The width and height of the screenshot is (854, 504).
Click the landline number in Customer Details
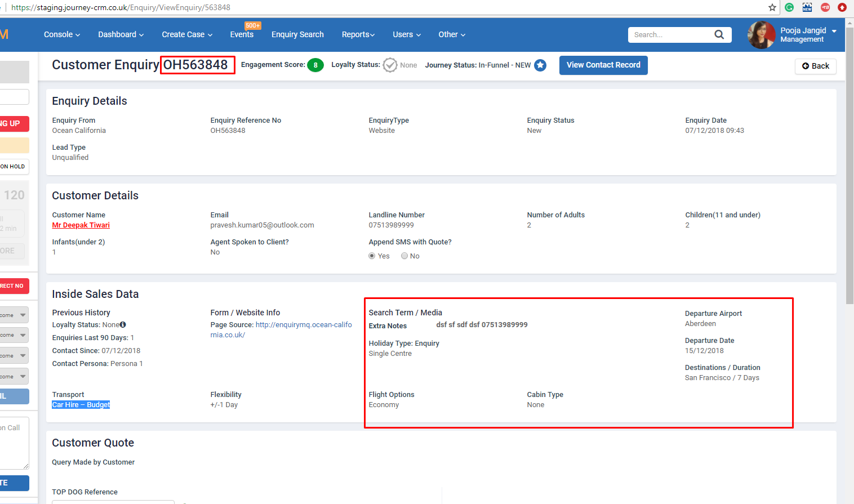(392, 225)
